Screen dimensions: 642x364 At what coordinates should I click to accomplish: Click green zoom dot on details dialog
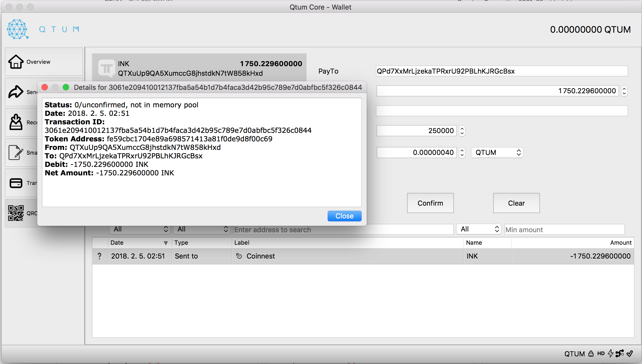coord(66,87)
